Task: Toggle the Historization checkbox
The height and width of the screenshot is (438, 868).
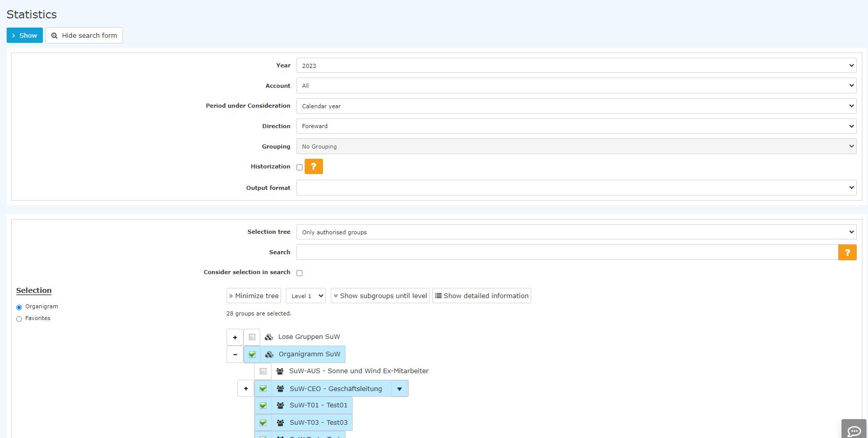Action: click(x=300, y=167)
